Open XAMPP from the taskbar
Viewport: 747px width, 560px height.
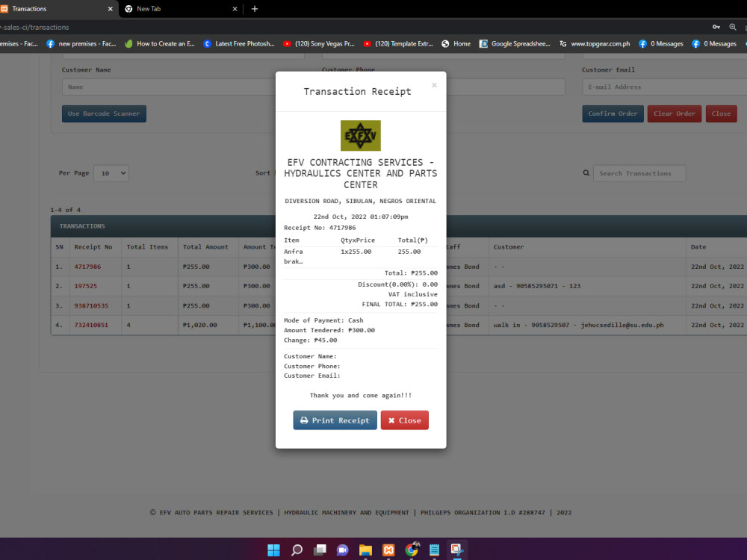pyautogui.click(x=388, y=550)
